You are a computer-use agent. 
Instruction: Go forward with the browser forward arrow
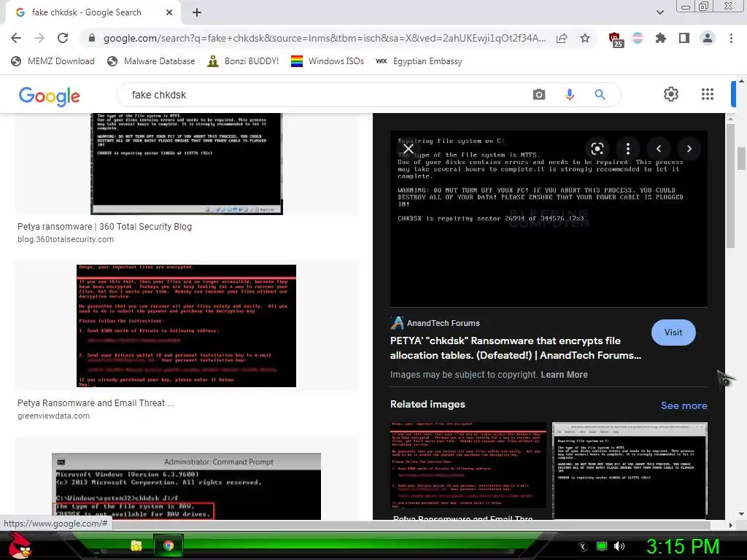click(39, 38)
